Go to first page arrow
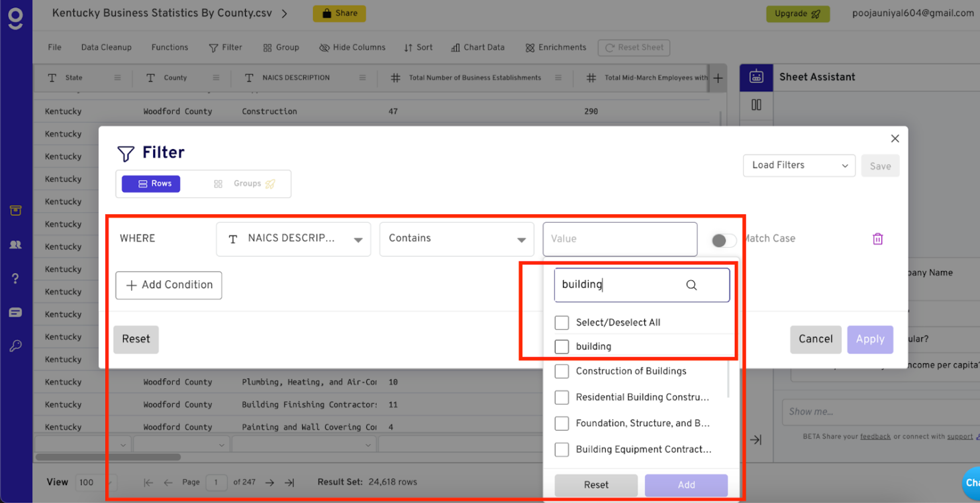 pyautogui.click(x=148, y=482)
